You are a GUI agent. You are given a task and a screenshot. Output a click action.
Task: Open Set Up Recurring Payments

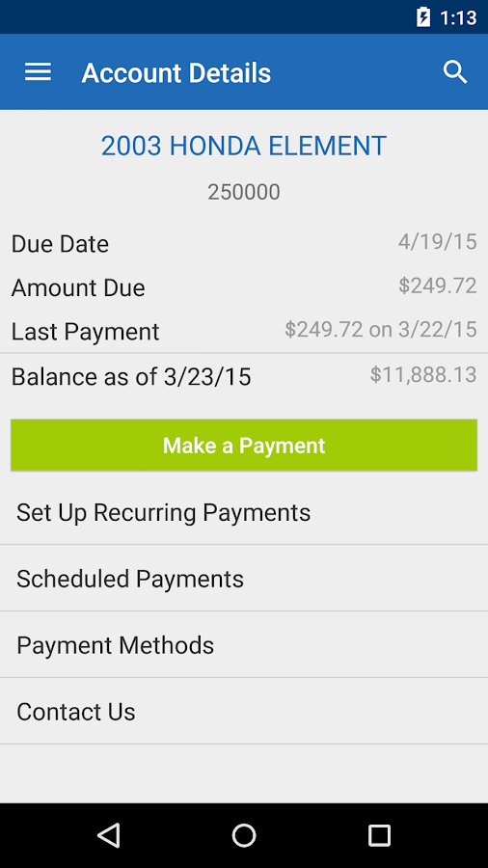point(244,512)
